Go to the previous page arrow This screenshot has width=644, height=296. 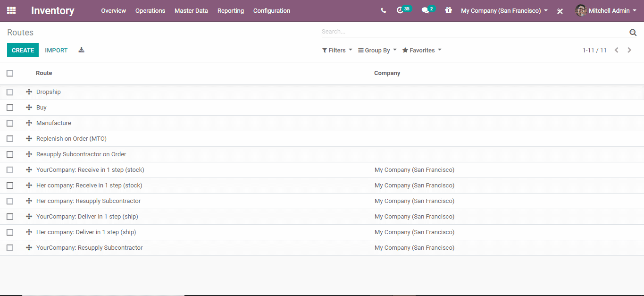click(x=616, y=50)
